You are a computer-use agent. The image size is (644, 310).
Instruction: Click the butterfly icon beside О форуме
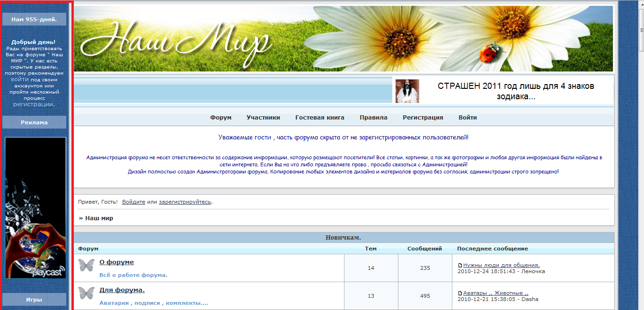pyautogui.click(x=87, y=265)
